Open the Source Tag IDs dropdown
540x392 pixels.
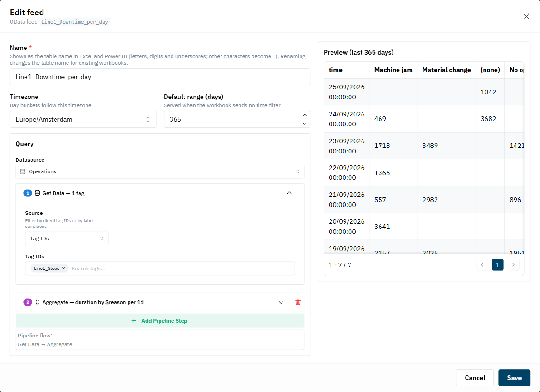(67, 239)
